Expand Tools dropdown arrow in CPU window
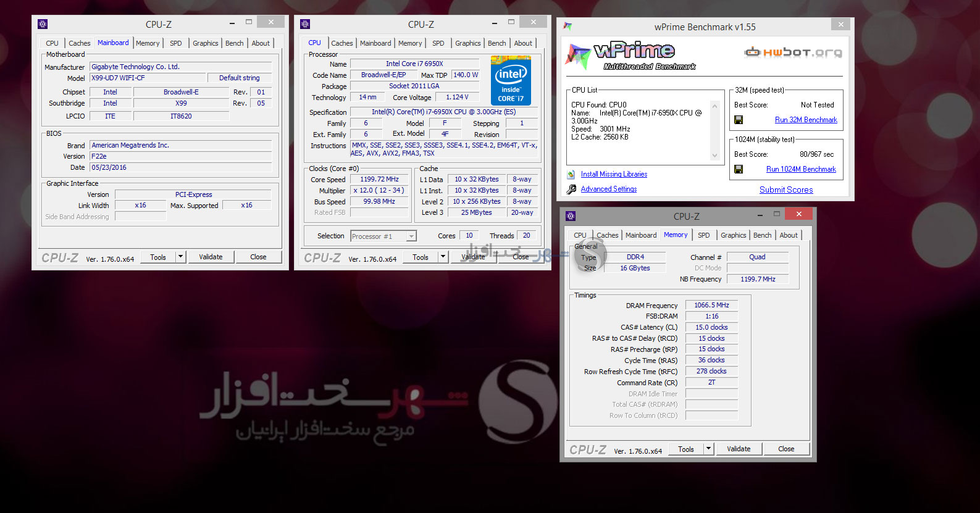 443,257
